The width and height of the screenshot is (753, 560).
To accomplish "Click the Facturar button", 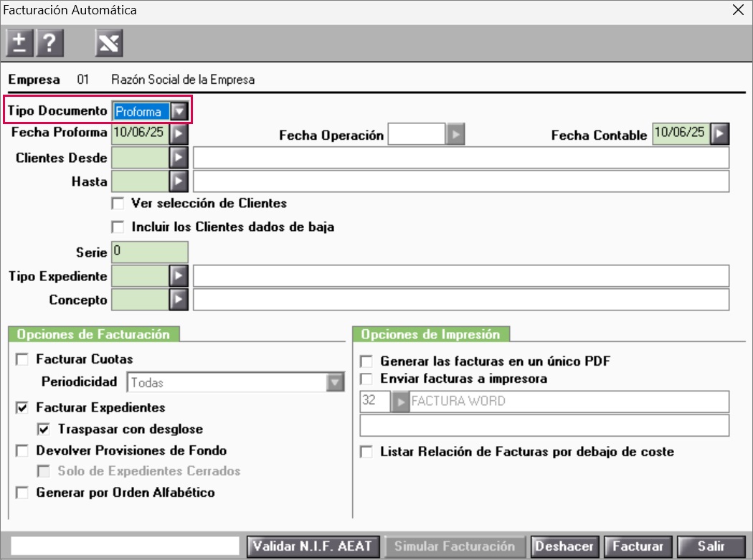I will (638, 546).
